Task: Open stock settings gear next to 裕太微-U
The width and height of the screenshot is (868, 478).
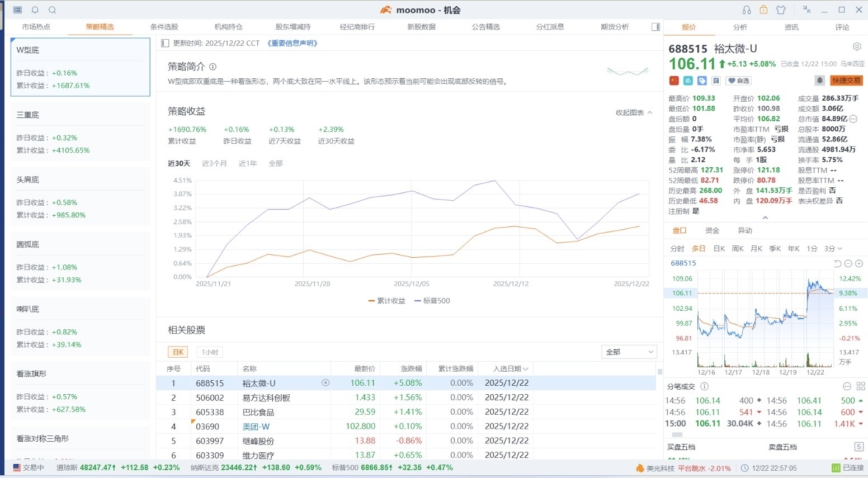Action: 857,46
